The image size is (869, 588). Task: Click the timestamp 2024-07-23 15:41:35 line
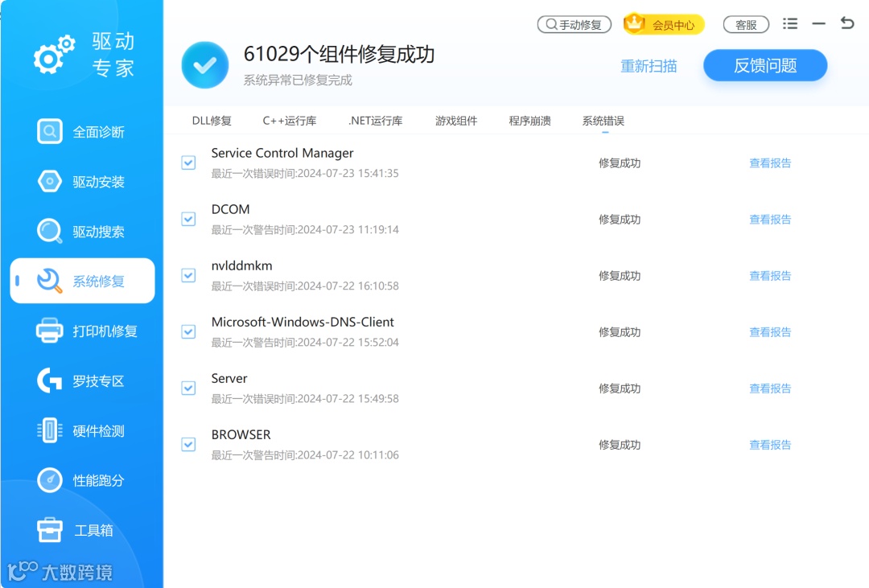click(305, 173)
